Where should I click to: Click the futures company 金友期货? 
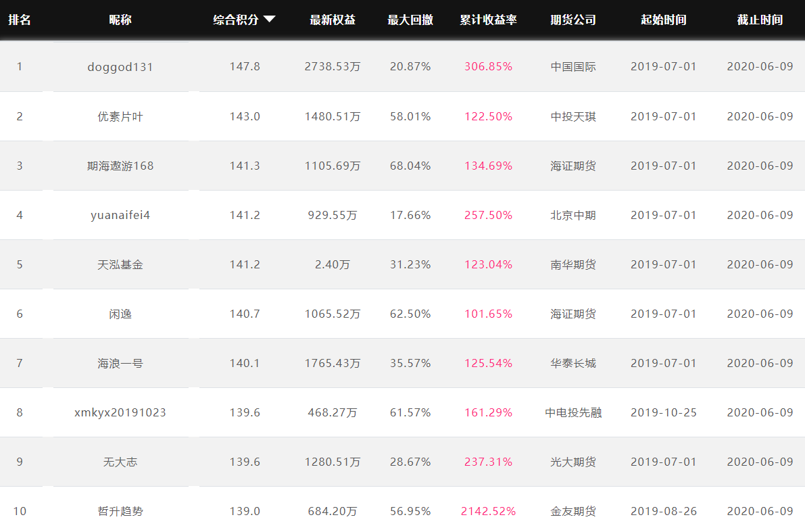[573, 511]
